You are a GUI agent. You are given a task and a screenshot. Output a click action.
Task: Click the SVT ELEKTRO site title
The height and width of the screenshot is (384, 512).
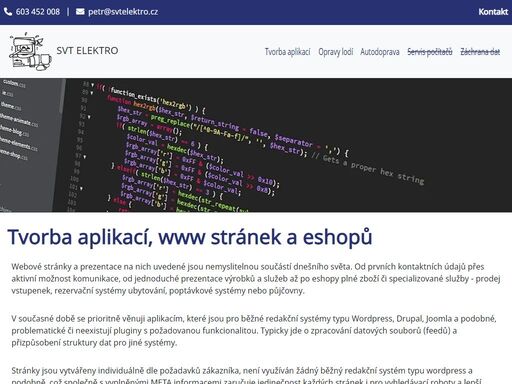(87, 51)
